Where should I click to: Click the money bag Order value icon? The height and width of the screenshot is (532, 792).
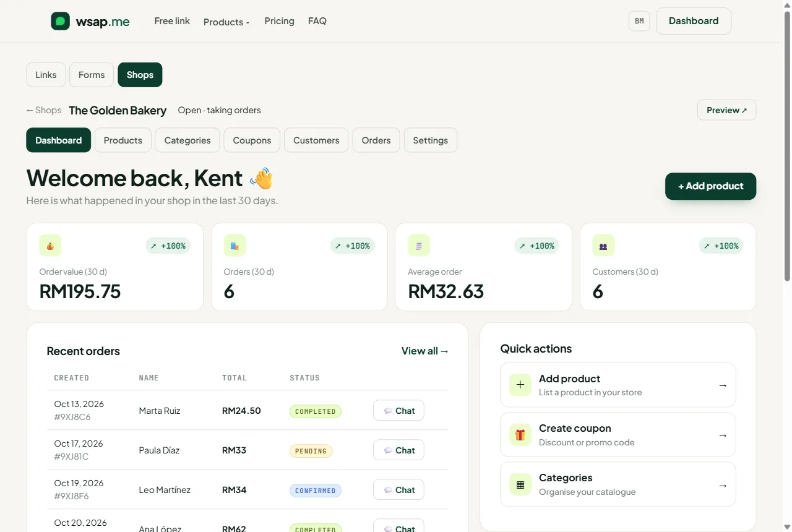(50, 246)
